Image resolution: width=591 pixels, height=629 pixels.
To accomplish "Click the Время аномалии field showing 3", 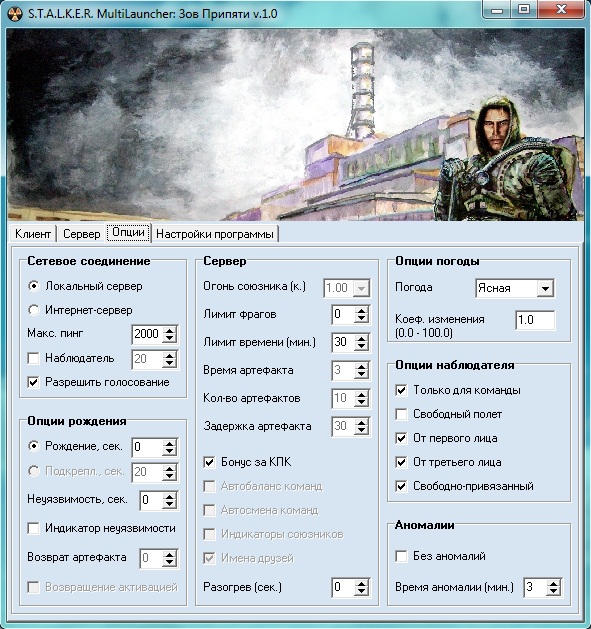I will pos(535,588).
